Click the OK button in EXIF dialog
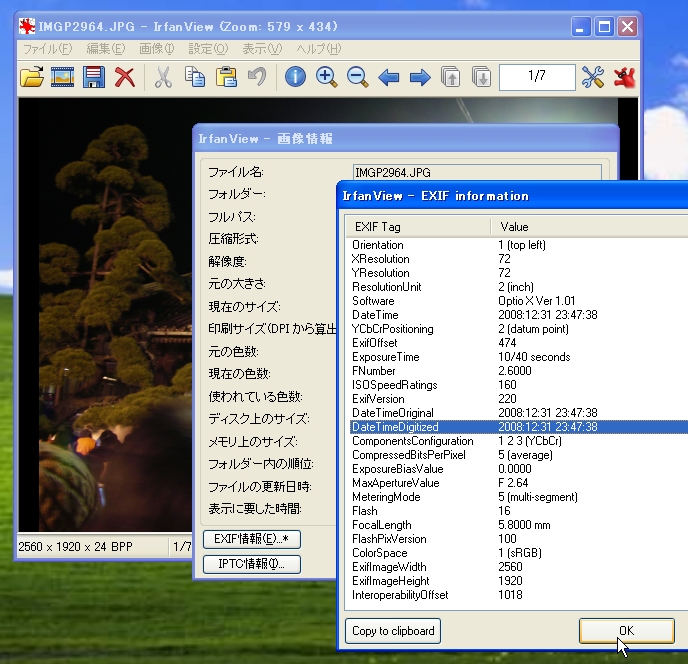This screenshot has height=664, width=688. pyautogui.click(x=627, y=631)
